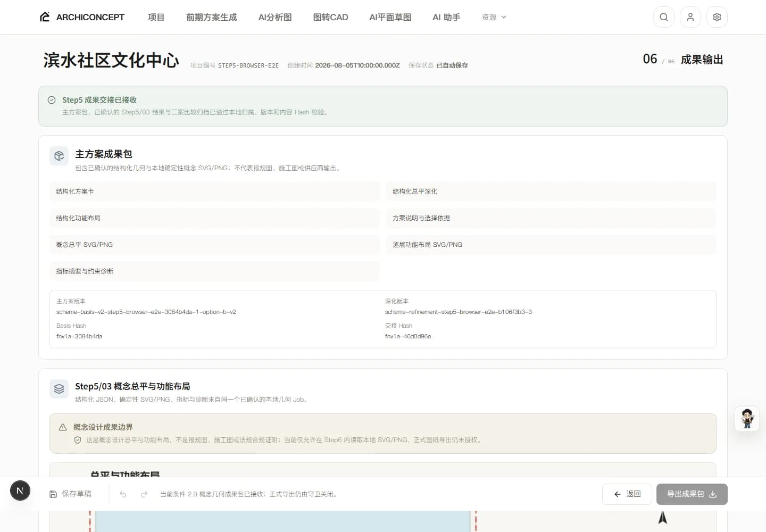Open the 前期方案生成 nav item

212,17
